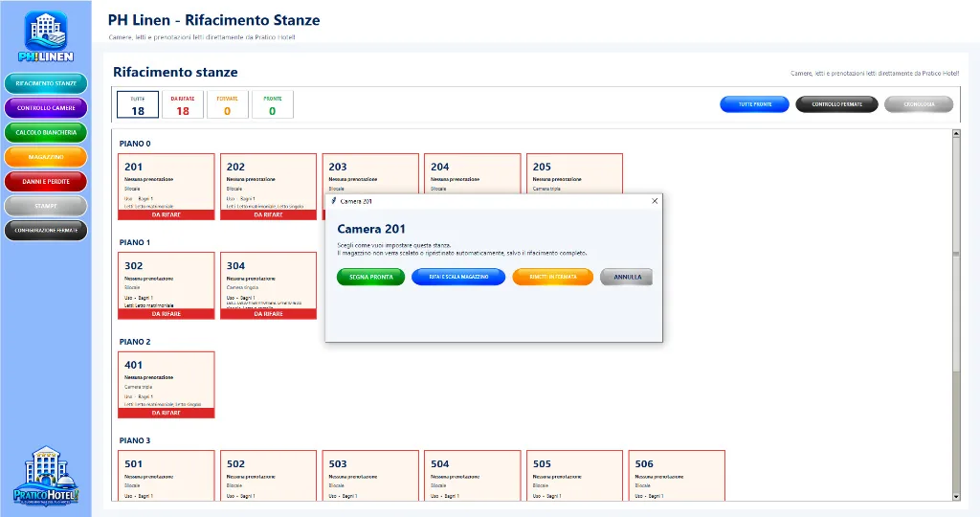Open the Stampe section

coord(46,205)
